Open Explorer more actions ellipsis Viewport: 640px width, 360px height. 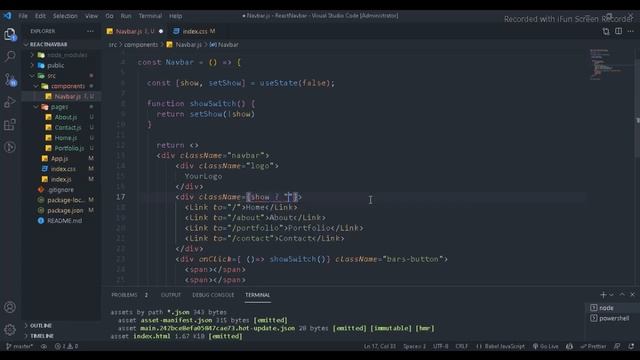[x=90, y=31]
